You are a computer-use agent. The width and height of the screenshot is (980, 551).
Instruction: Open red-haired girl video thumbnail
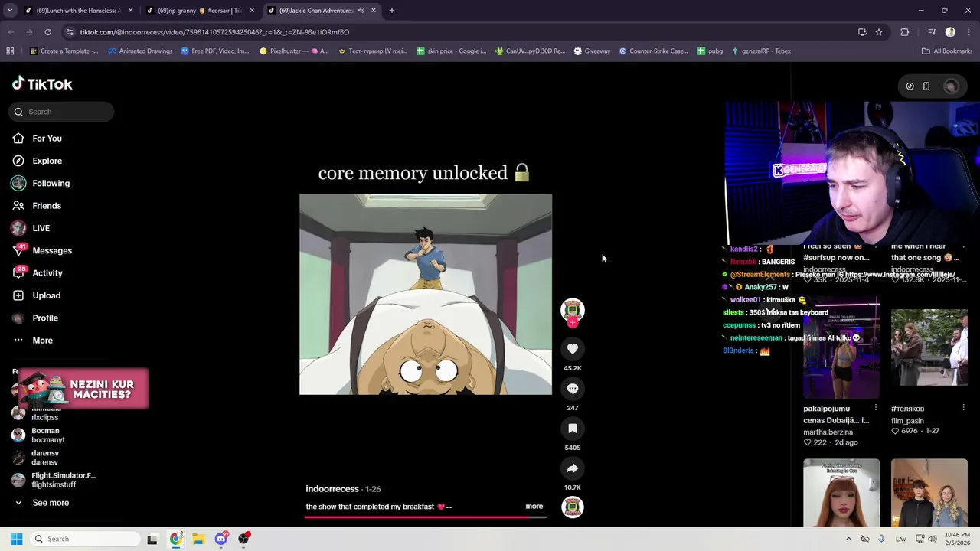(841, 493)
